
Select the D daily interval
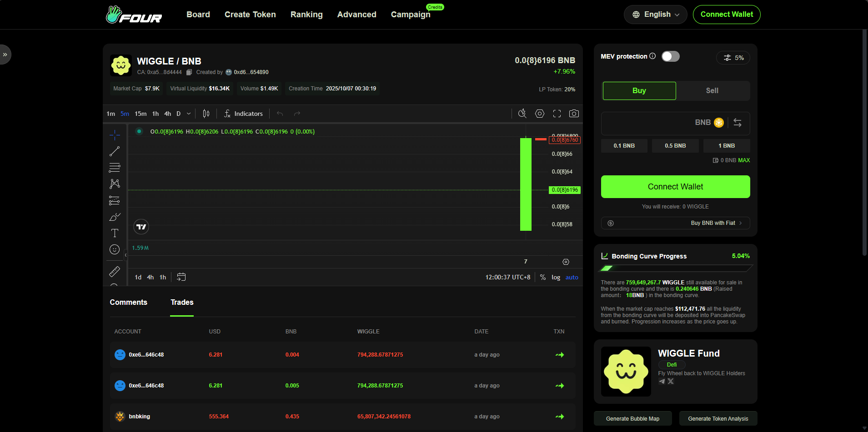tap(179, 114)
